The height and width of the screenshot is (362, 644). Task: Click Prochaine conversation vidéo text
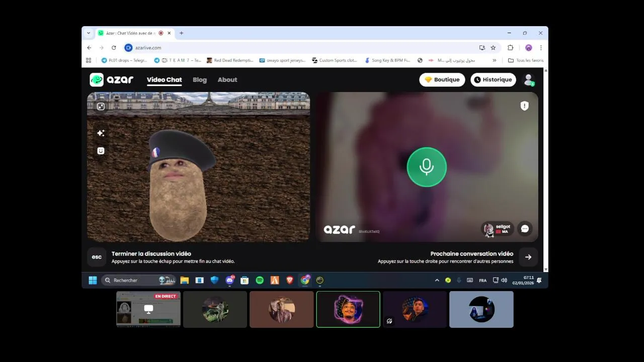472,254
